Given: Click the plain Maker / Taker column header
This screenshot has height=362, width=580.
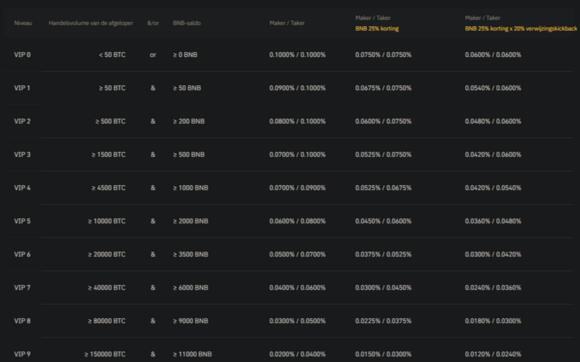Looking at the screenshot, I should pos(287,23).
